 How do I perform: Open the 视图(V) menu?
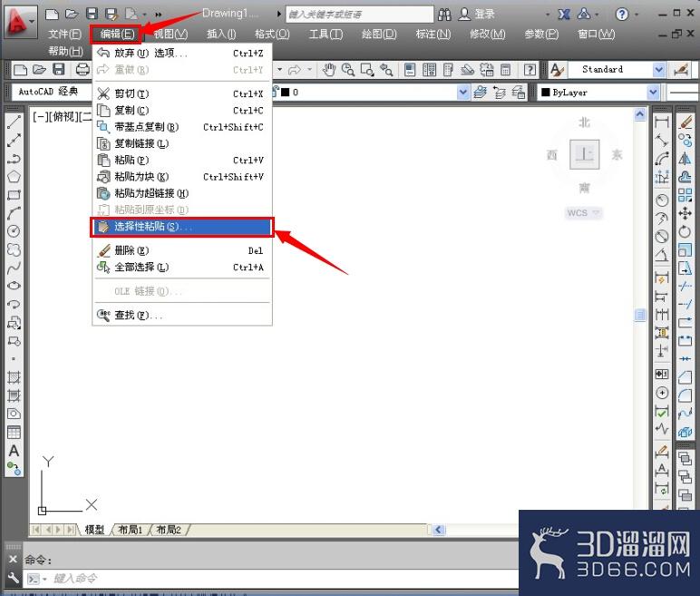coord(170,34)
